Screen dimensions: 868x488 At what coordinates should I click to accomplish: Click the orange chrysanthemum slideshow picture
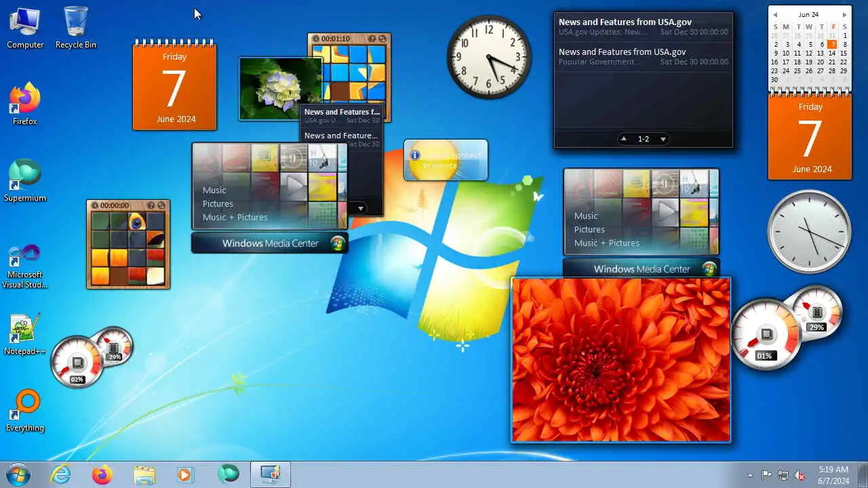coord(621,360)
